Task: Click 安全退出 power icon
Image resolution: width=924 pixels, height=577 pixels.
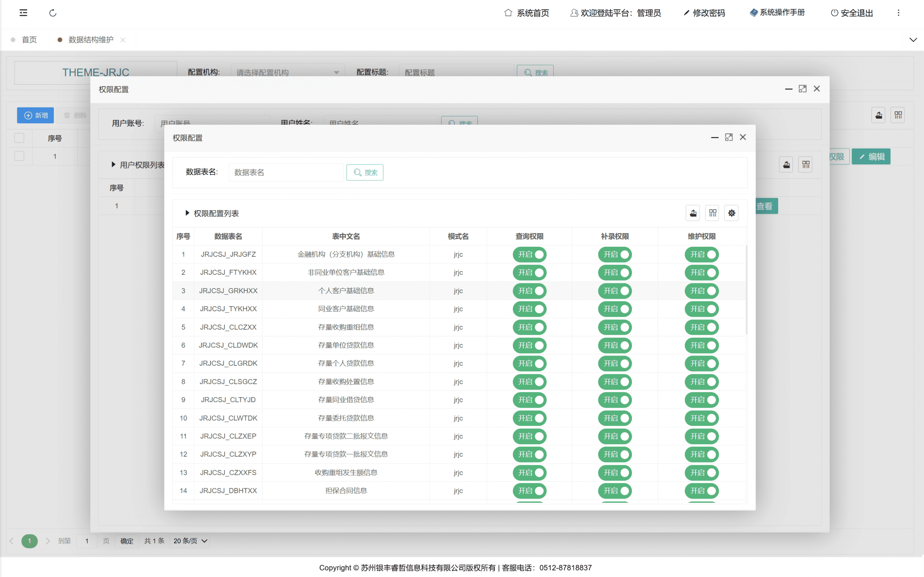Action: point(834,13)
